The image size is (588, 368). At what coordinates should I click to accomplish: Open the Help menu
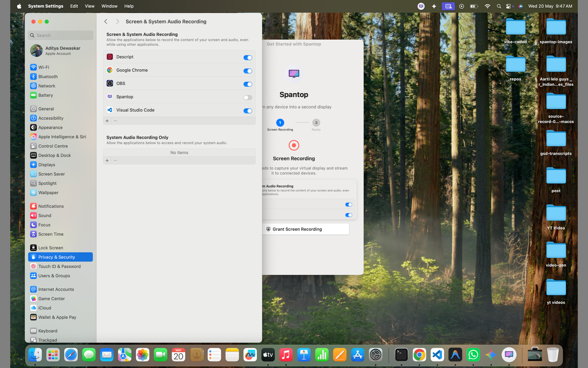point(129,6)
